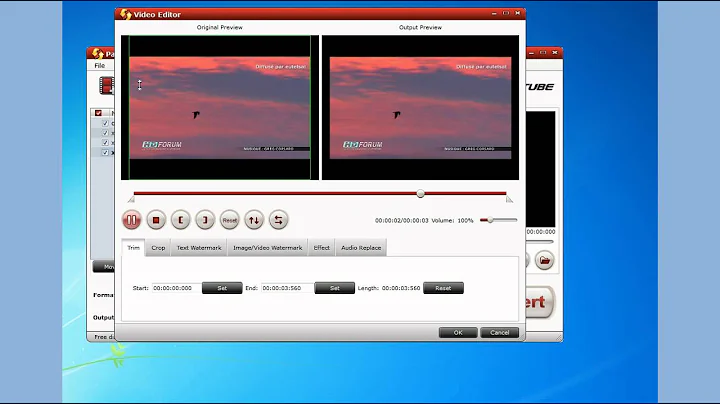Open folder icon in background converter window

pyautogui.click(x=545, y=260)
